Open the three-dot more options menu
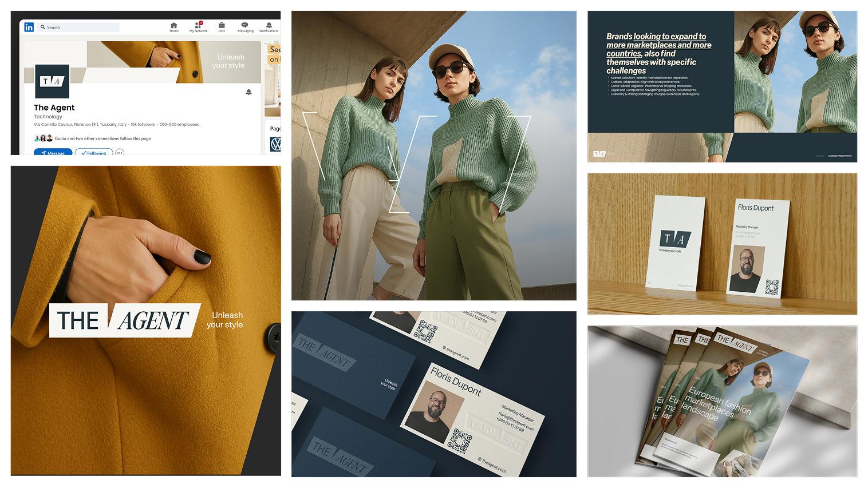The width and height of the screenshot is (868, 488). coord(120,153)
